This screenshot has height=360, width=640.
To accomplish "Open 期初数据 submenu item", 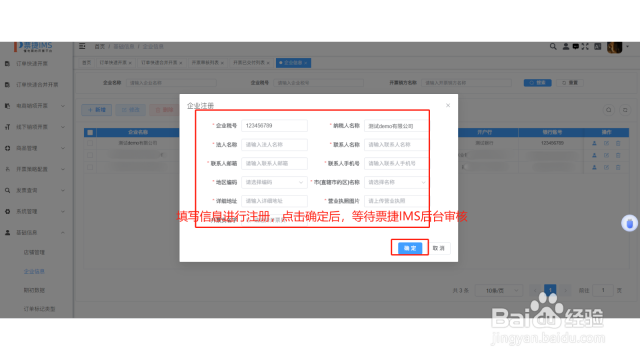I will pos(34,290).
